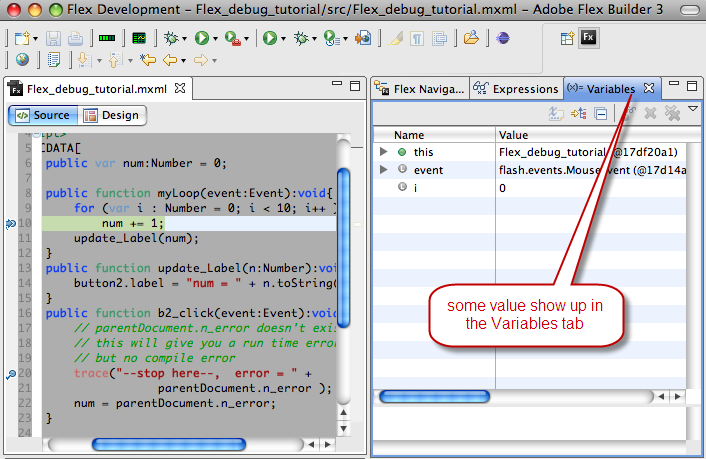Switch editor to Source mode
Viewport: 706px width, 459px height.
42,115
